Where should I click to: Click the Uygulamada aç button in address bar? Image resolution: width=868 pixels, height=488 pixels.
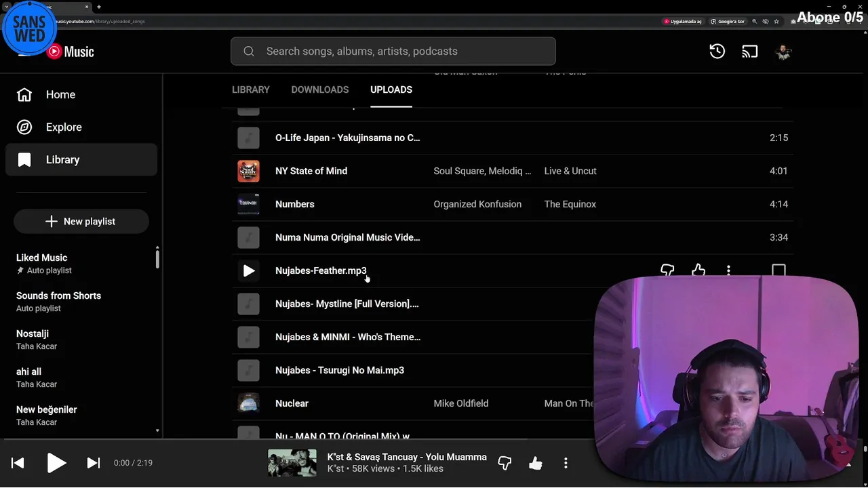[x=683, y=21]
